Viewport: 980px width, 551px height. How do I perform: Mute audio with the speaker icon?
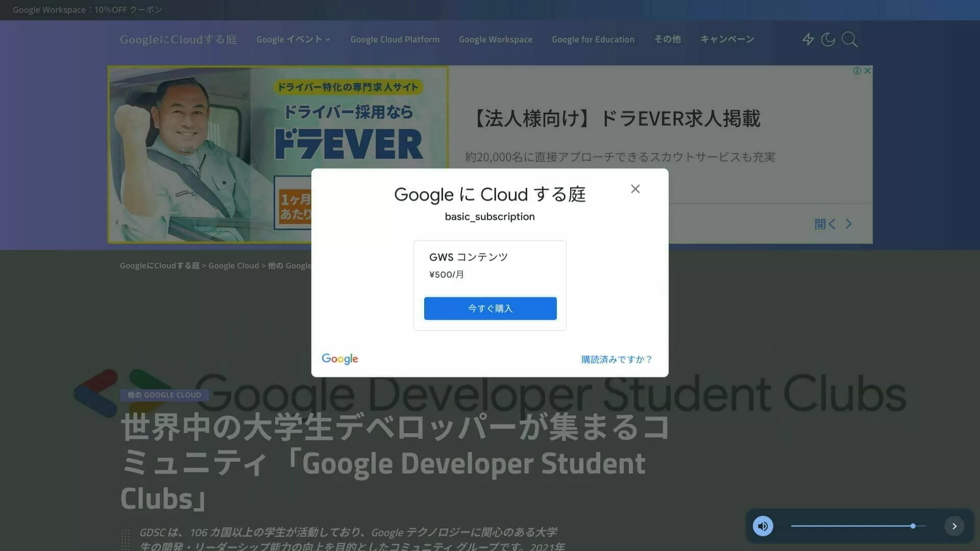[763, 526]
